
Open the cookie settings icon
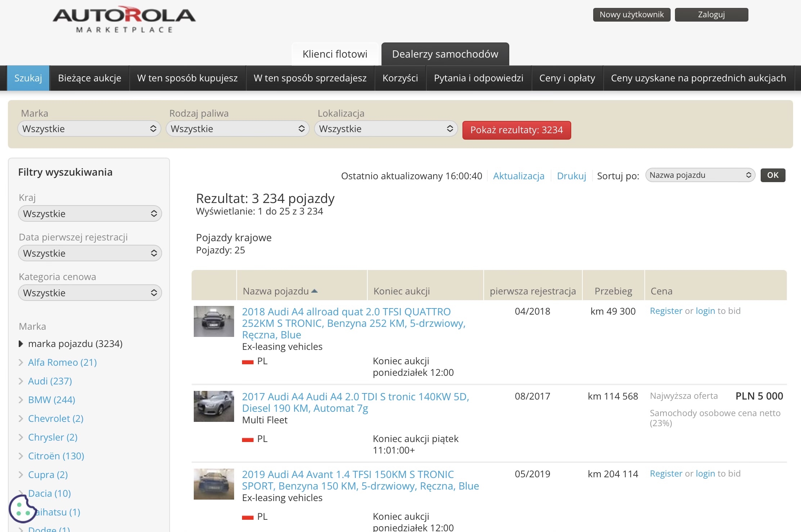(22, 509)
